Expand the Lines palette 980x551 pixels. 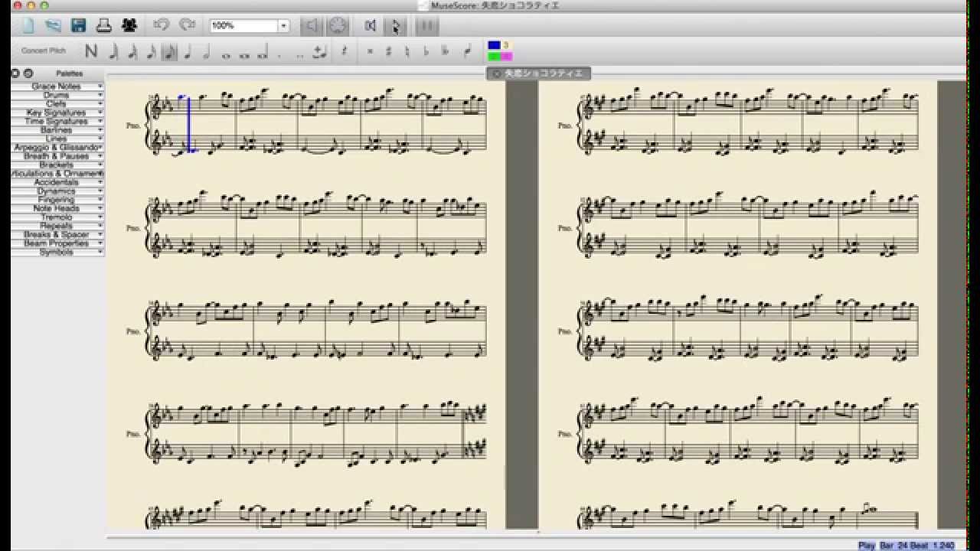coord(57,139)
